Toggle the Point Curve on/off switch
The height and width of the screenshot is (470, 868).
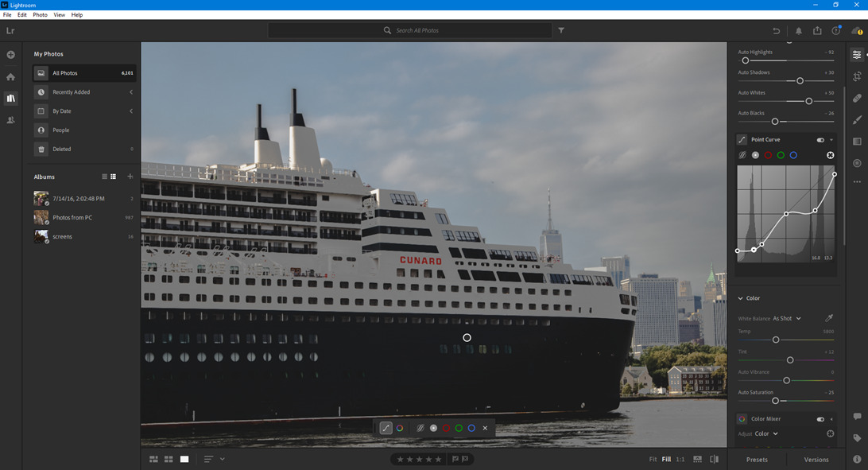click(820, 140)
